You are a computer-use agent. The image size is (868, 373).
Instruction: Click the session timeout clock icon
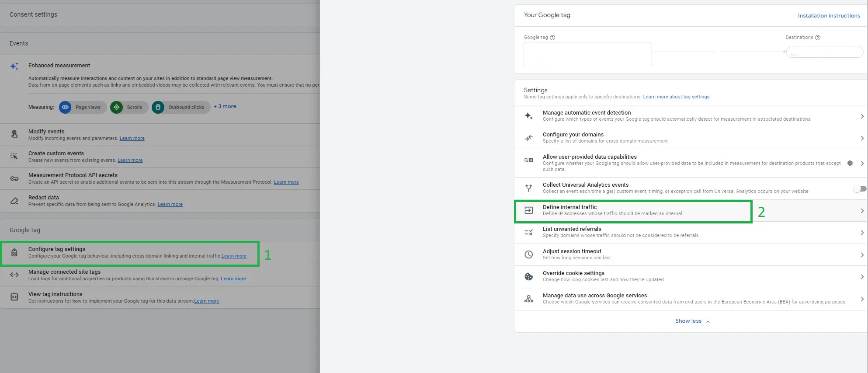tap(529, 254)
